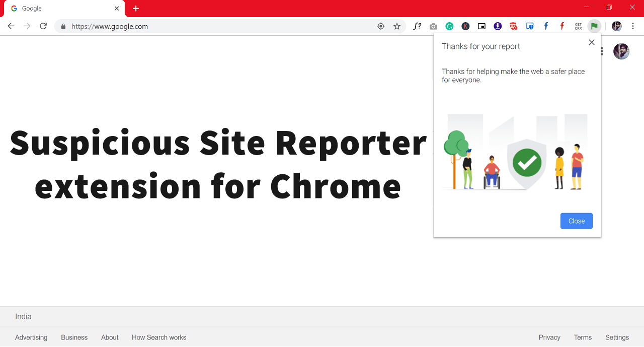Restore down the Chrome window
The width and height of the screenshot is (644, 347).
pyautogui.click(x=609, y=7)
